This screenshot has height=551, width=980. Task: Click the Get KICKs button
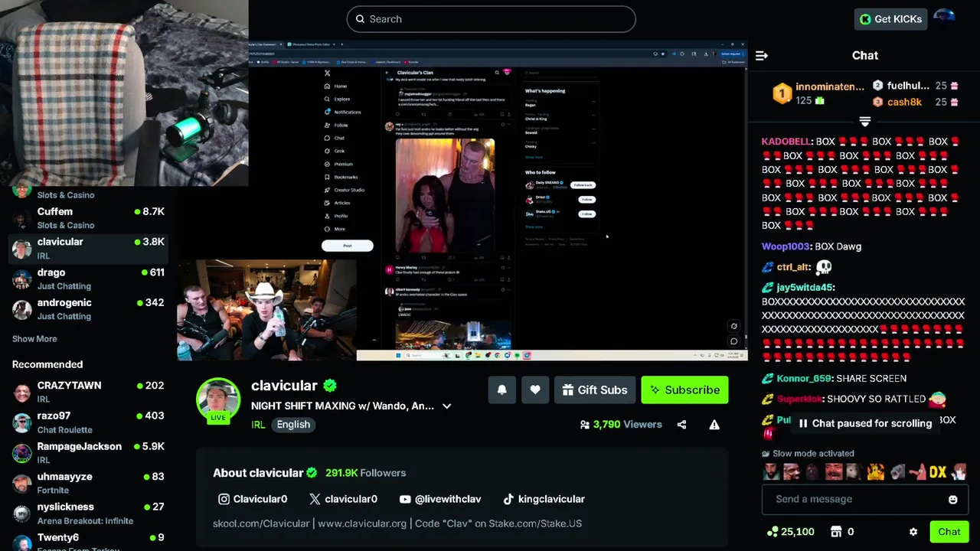890,19
